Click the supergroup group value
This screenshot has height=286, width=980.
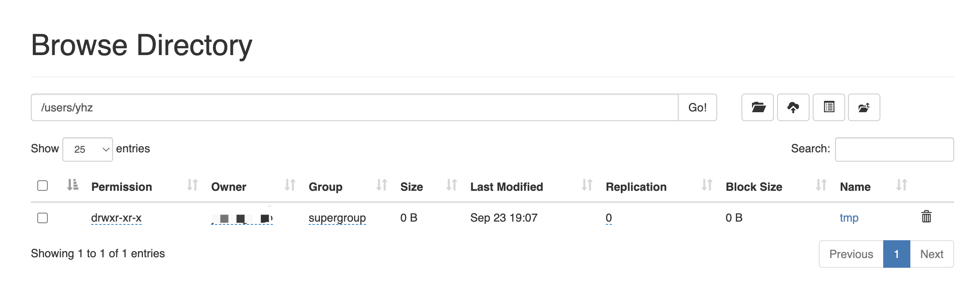[337, 218]
